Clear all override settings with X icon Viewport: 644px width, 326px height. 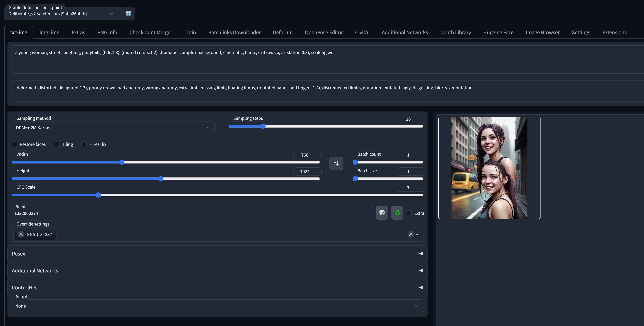coord(411,234)
